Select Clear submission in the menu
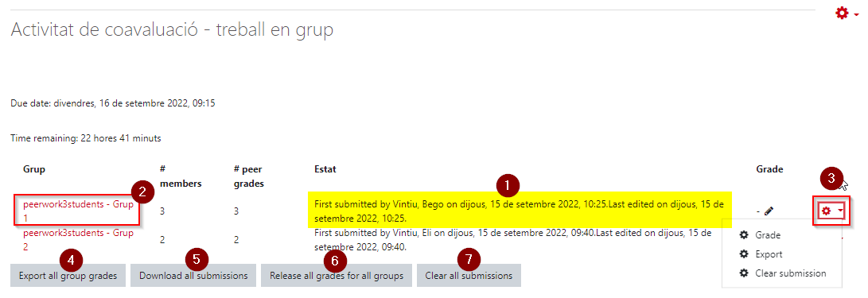868x298 pixels. (791, 273)
